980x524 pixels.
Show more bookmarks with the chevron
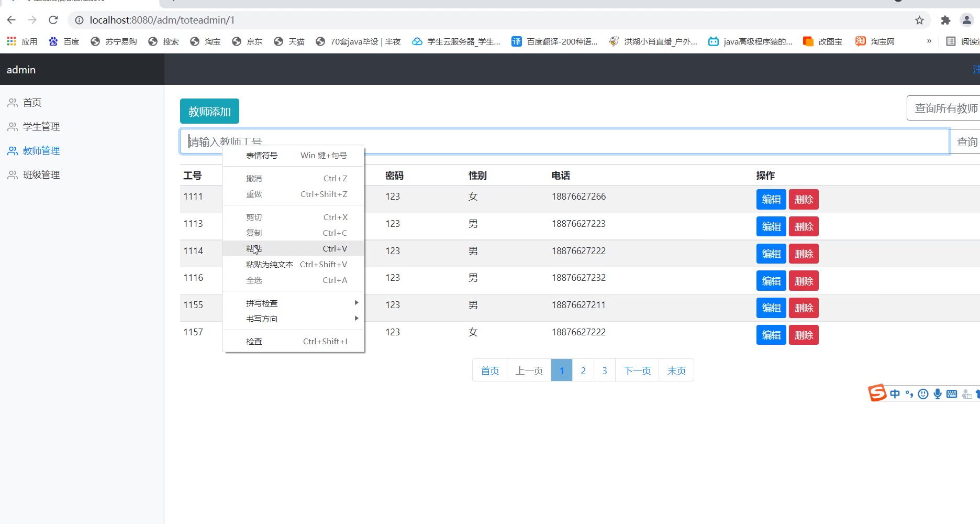[929, 41]
